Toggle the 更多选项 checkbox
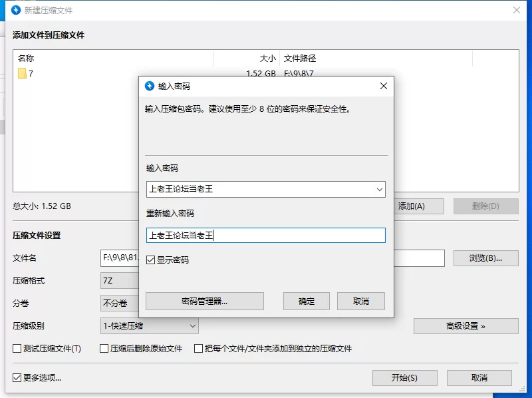532x398 pixels. 17,377
